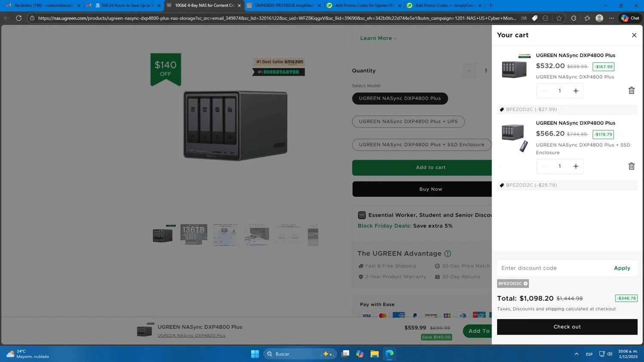Select the third gallery thumbnail

coord(225,235)
